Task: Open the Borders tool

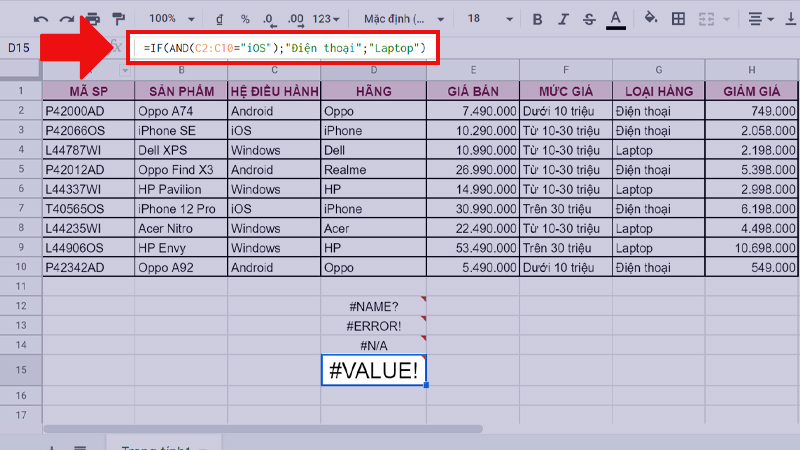Action: [679, 19]
